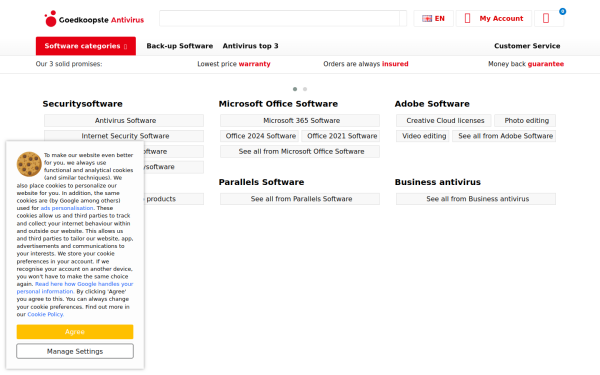This screenshot has width=600, height=375.
Task: Open Adobe Photo editing category
Action: pyautogui.click(x=525, y=121)
